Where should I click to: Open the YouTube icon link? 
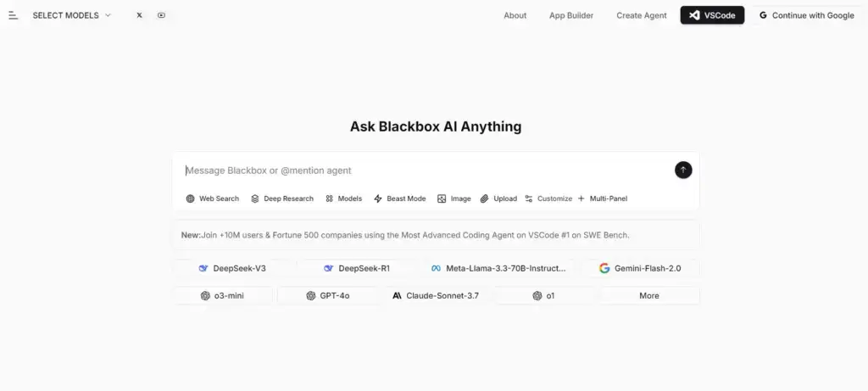pos(161,15)
